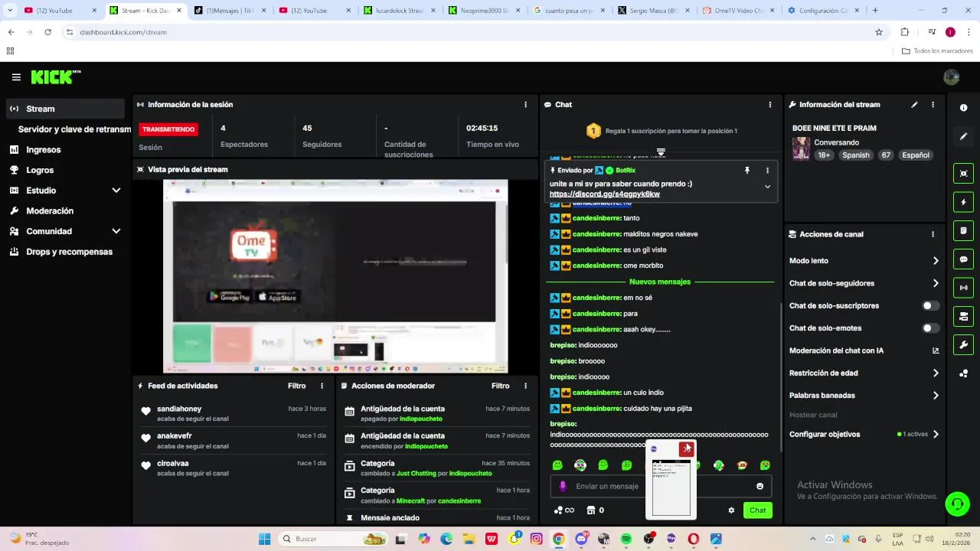Open the Stream section in the sidebar
The image size is (980, 551).
click(x=65, y=109)
